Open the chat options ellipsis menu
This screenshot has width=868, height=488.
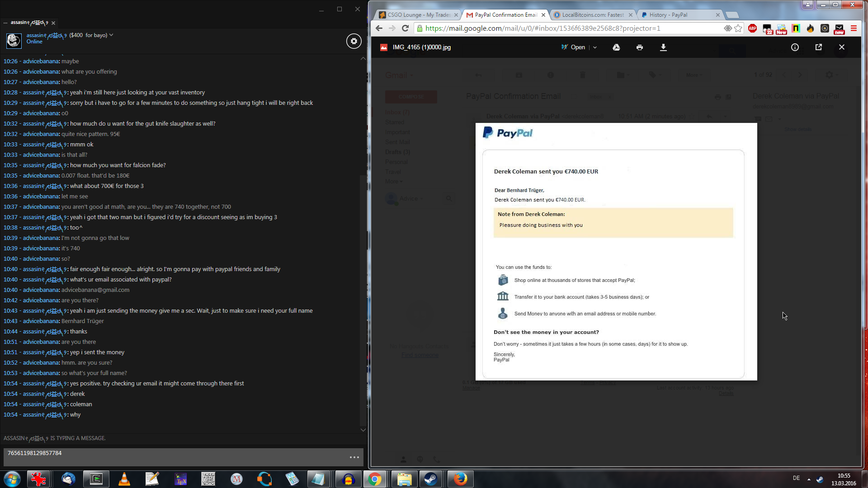pyautogui.click(x=354, y=457)
